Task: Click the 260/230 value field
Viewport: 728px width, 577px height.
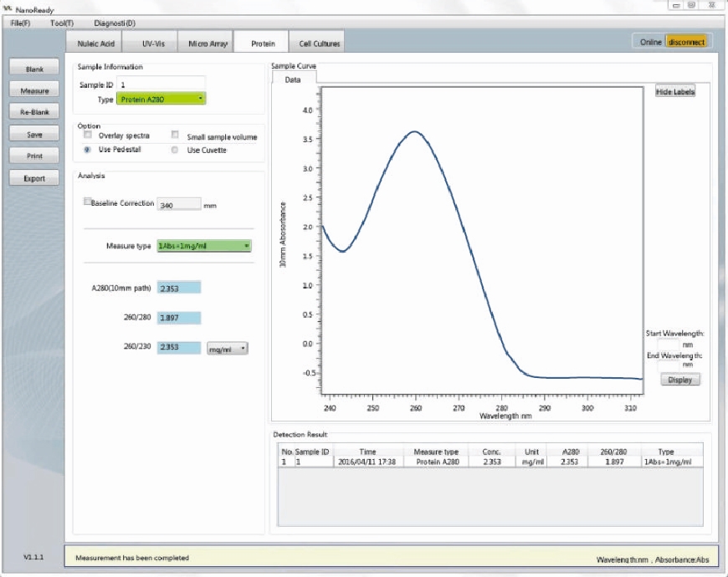Action: click(179, 347)
